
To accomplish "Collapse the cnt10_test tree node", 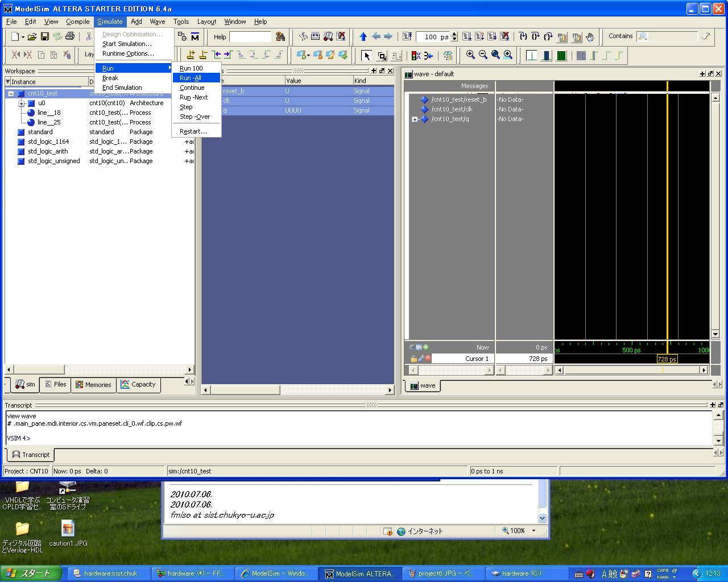I will point(11,94).
